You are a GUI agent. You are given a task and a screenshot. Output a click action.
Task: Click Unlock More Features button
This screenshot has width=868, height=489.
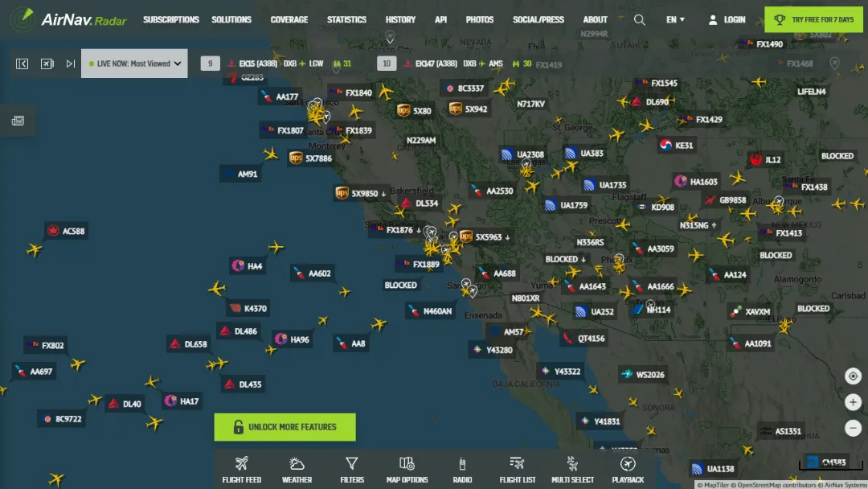285,427
